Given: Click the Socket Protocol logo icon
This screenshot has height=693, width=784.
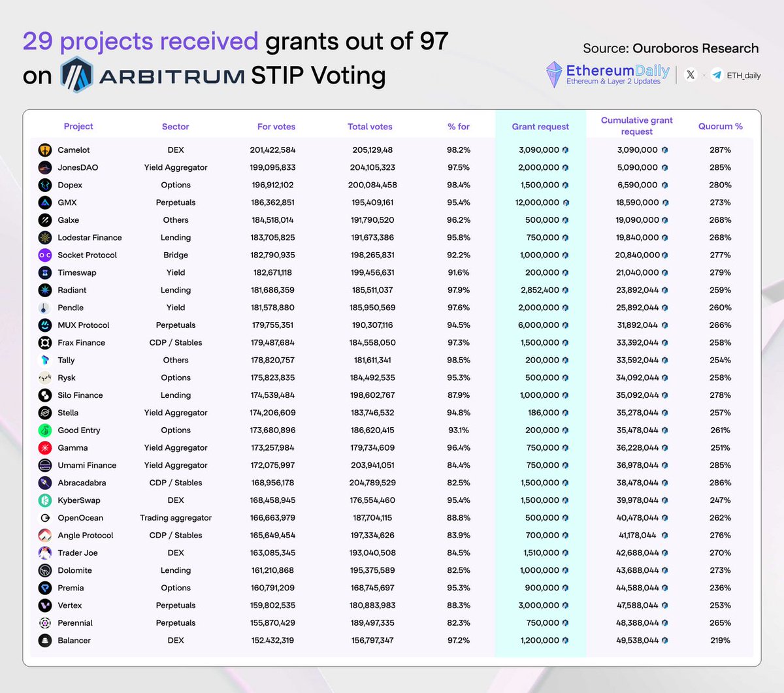Looking at the screenshot, I should point(44,255).
